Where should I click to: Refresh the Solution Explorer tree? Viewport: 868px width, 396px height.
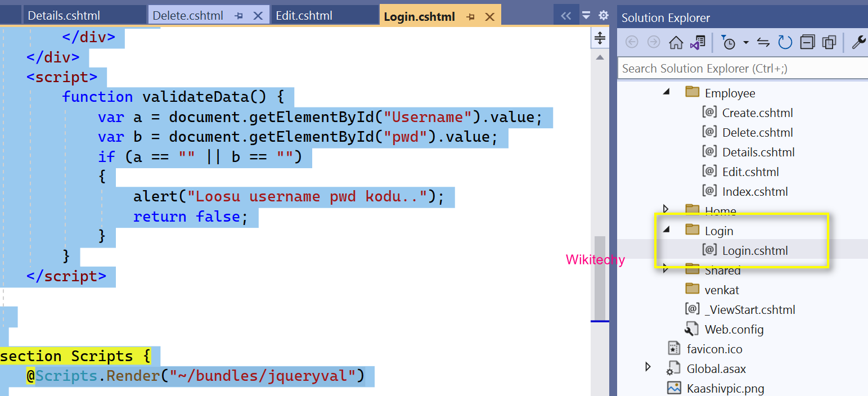[785, 42]
